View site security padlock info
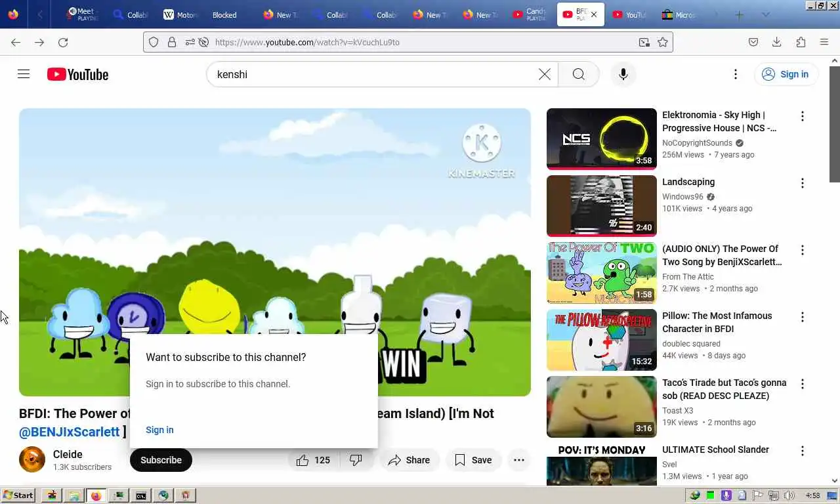Viewport: 840px width, 504px height. tap(172, 42)
